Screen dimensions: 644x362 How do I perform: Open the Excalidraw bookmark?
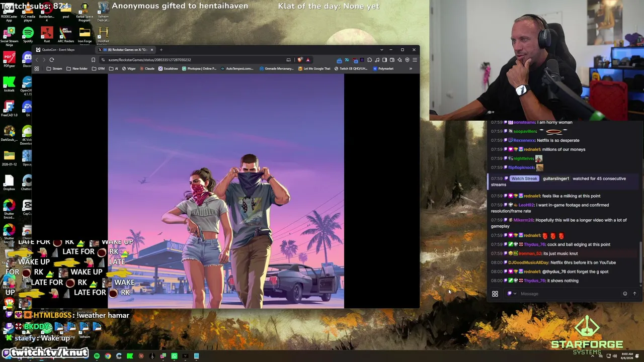pos(168,68)
